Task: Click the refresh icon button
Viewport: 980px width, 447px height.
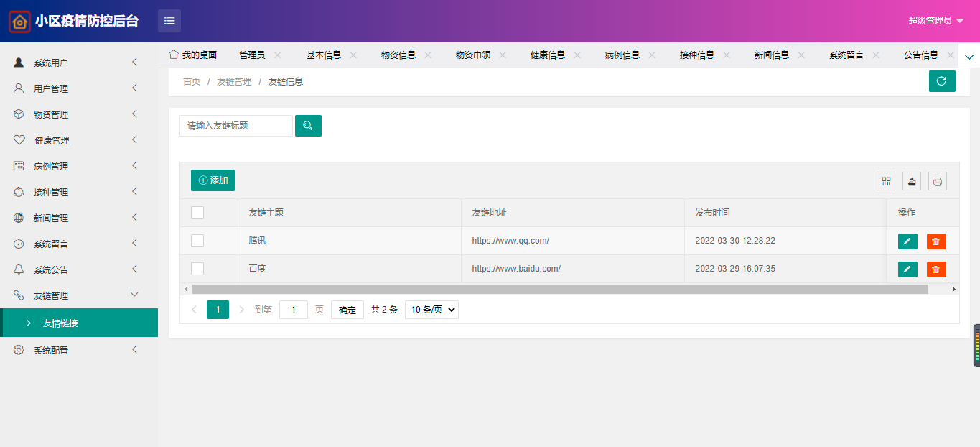Action: 942,81
